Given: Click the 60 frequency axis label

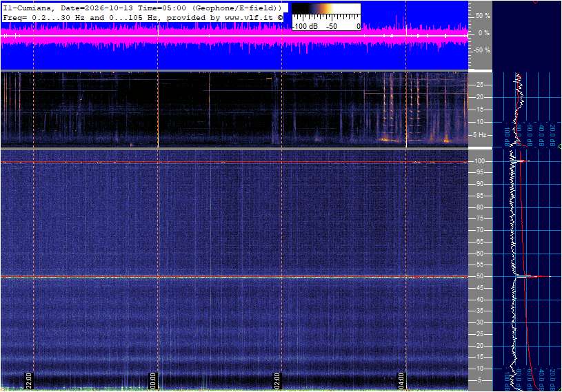Looking at the screenshot, I should [x=479, y=254].
